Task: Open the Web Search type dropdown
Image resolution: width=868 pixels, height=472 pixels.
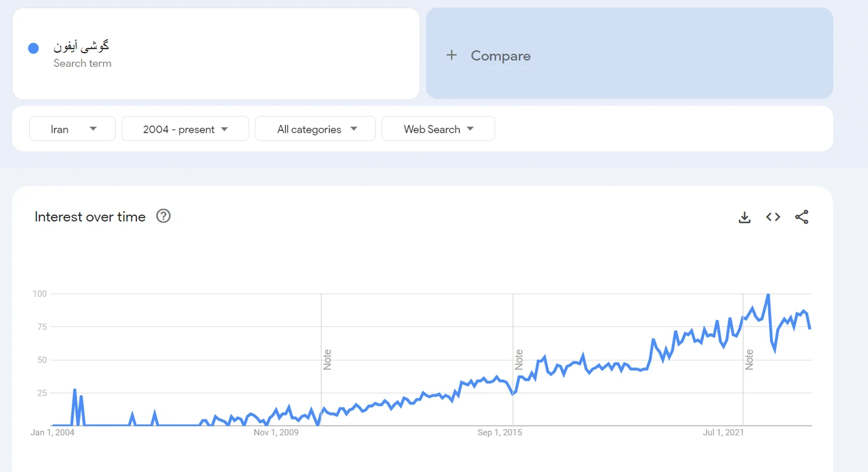Action: tap(438, 128)
